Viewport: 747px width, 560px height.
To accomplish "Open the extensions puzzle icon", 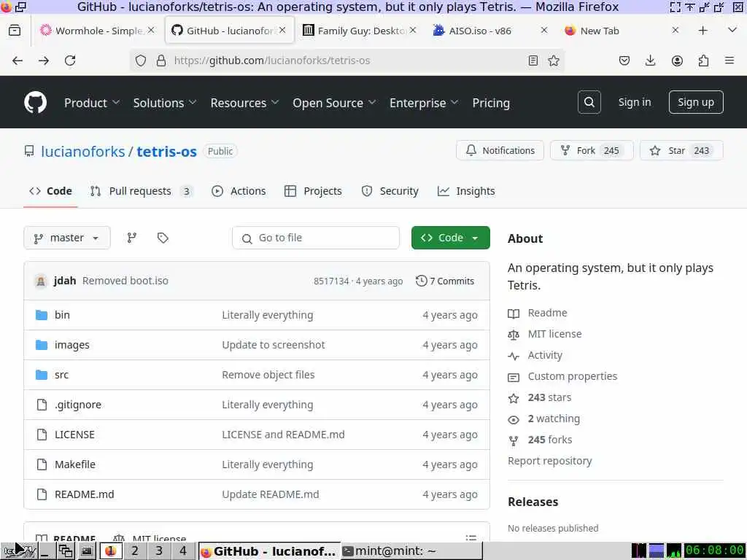I will pyautogui.click(x=703, y=61).
